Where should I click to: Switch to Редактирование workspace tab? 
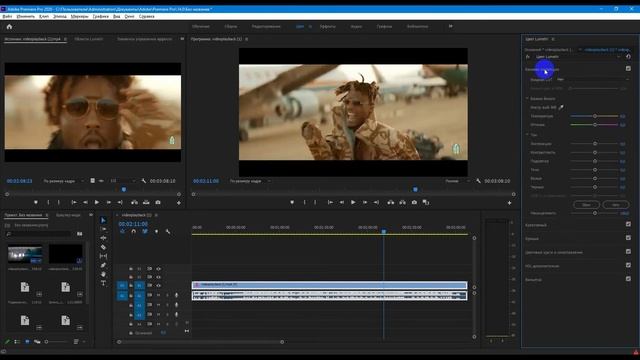[266, 27]
